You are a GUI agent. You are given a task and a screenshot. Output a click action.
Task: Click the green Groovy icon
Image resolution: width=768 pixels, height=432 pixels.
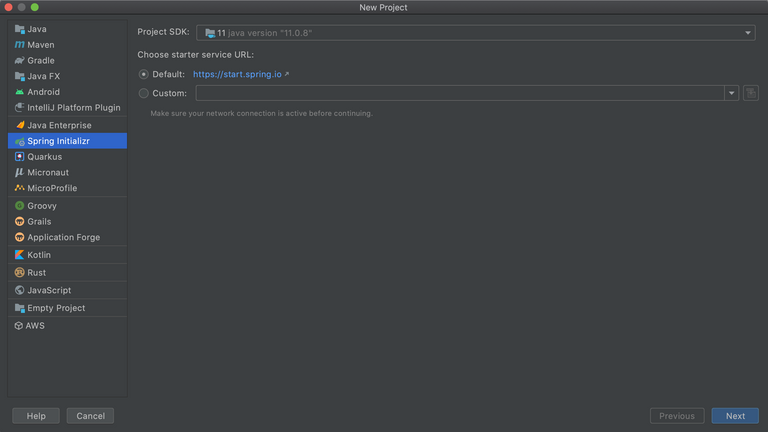[20, 206]
